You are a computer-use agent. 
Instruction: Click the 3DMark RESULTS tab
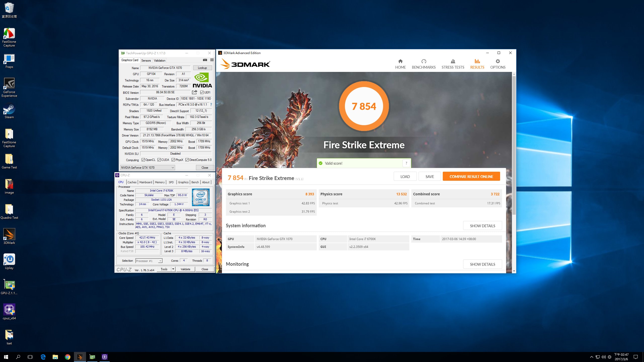[477, 64]
